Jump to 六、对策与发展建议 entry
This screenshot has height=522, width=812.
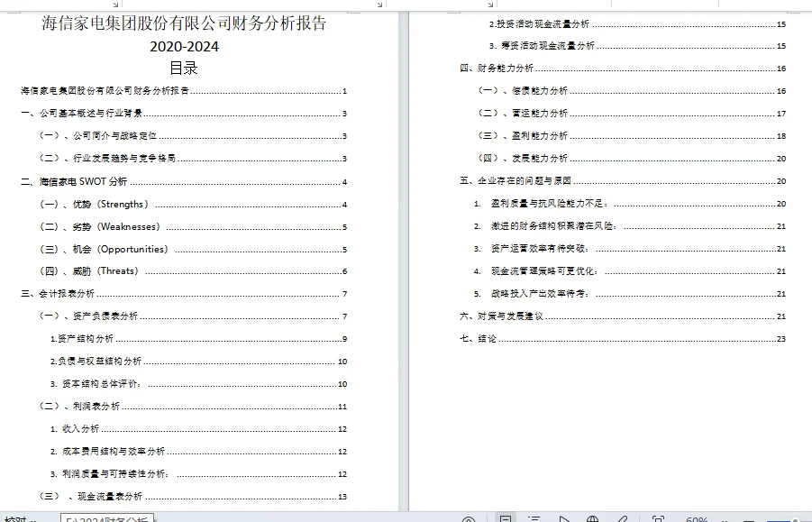tap(623, 316)
